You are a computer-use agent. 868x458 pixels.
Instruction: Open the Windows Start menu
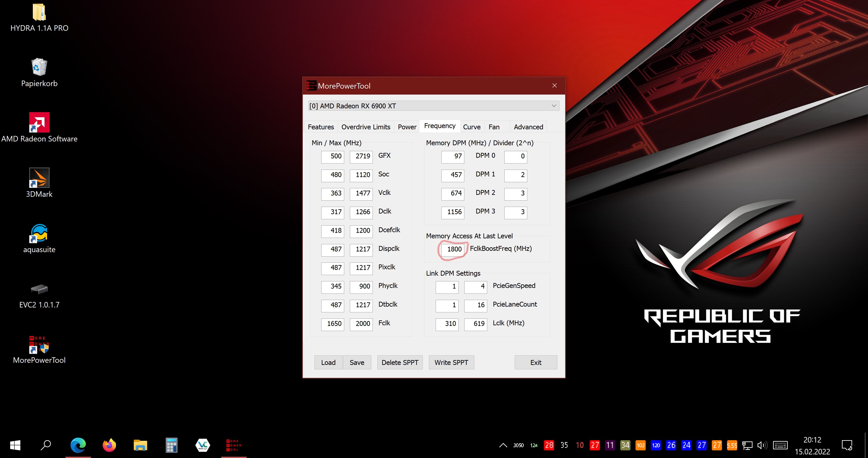tap(15, 445)
